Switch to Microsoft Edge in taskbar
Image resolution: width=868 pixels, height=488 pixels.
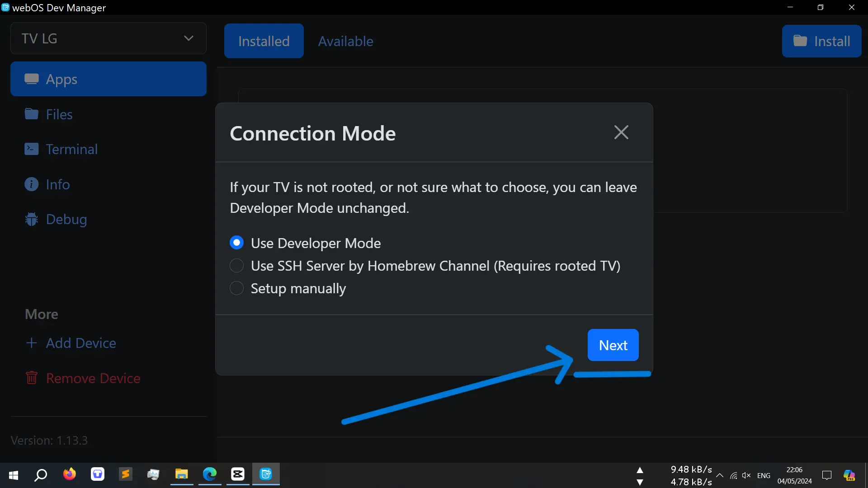pos(209,474)
